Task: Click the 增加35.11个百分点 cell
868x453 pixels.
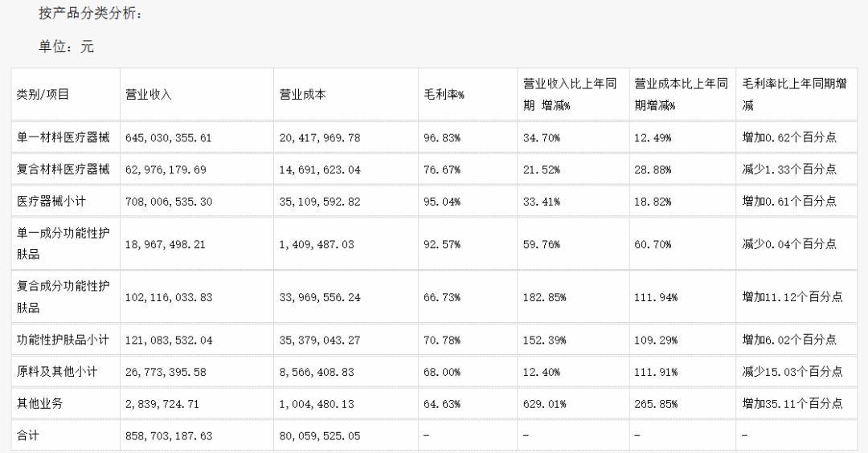Action: [x=792, y=403]
